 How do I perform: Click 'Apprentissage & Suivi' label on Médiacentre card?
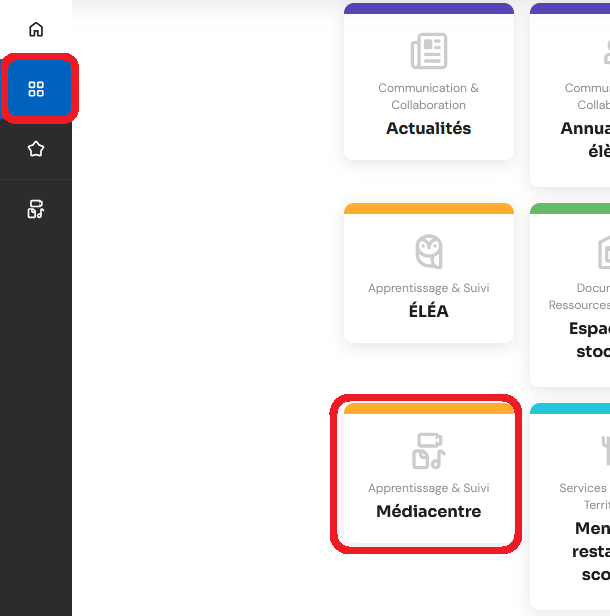pyautogui.click(x=428, y=488)
